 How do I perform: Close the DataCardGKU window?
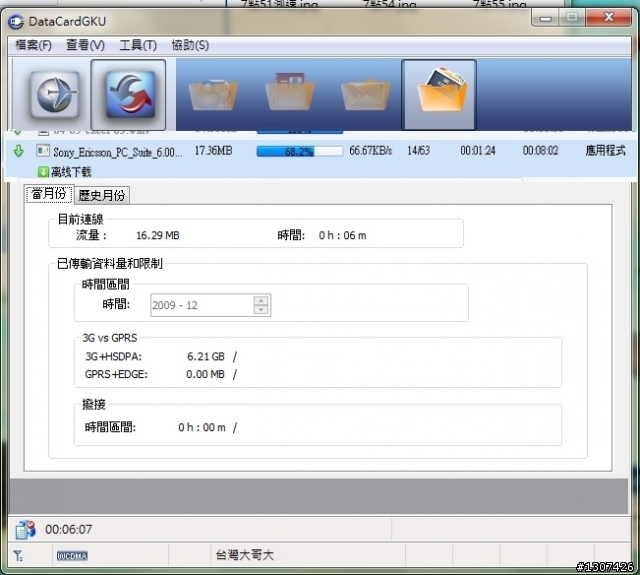609,17
